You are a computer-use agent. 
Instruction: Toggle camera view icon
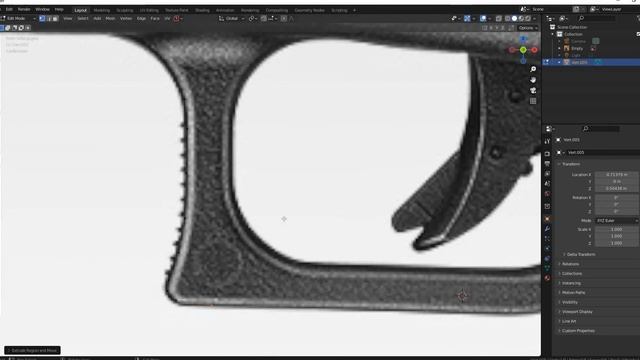point(533,90)
